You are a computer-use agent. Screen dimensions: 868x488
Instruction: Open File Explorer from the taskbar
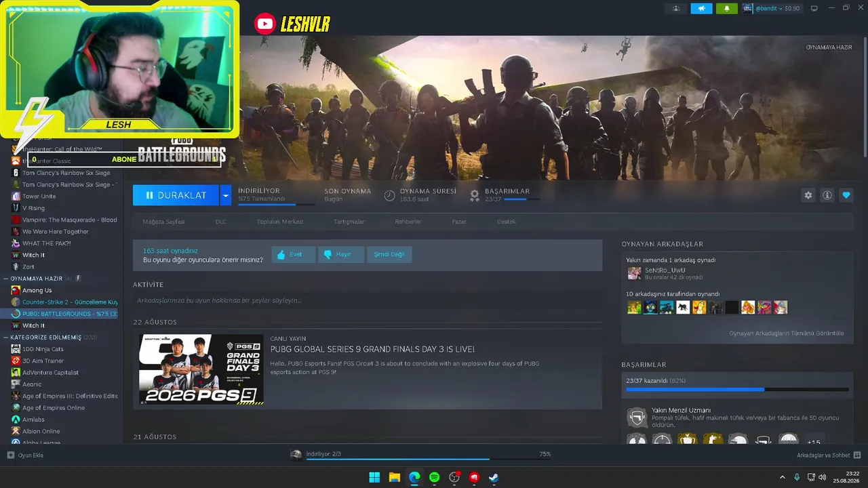tap(394, 477)
